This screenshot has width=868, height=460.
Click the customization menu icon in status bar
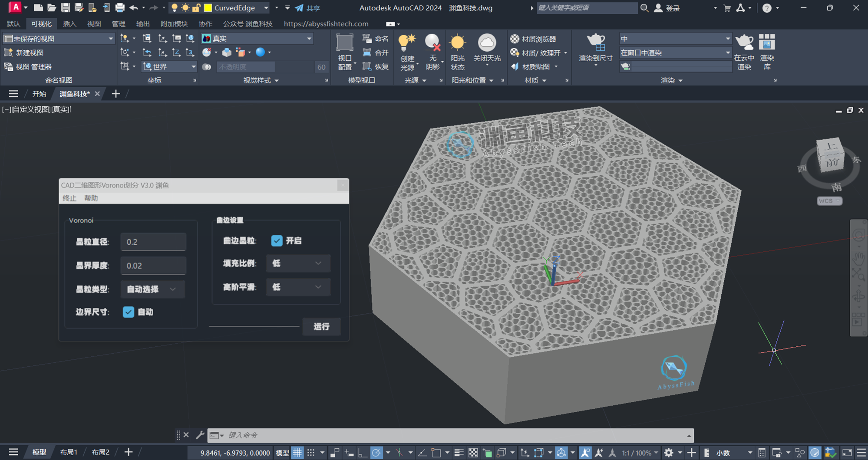[x=861, y=453]
